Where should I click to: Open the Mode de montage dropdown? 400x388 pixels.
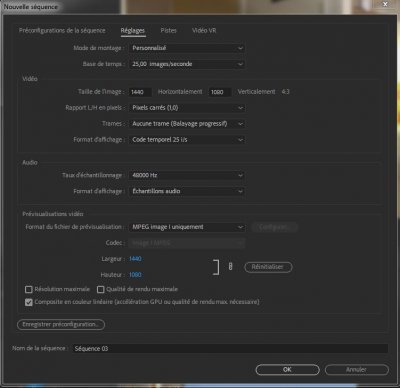[x=187, y=48]
